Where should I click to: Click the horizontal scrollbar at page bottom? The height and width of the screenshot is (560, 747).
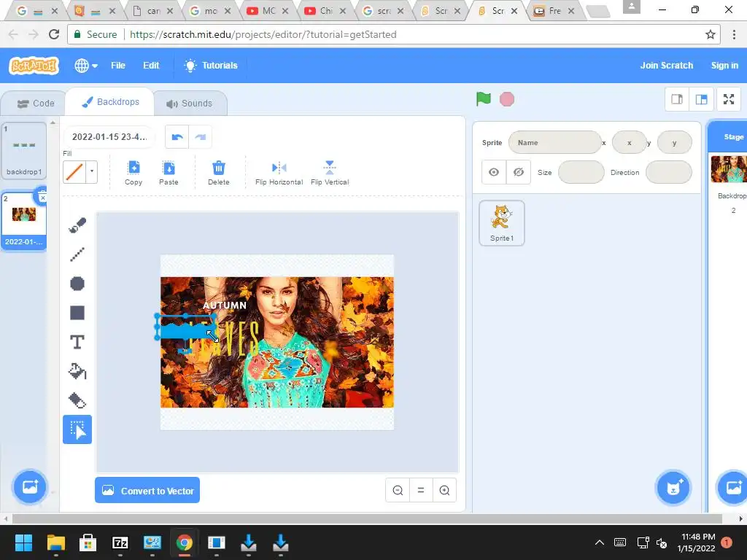(367, 518)
